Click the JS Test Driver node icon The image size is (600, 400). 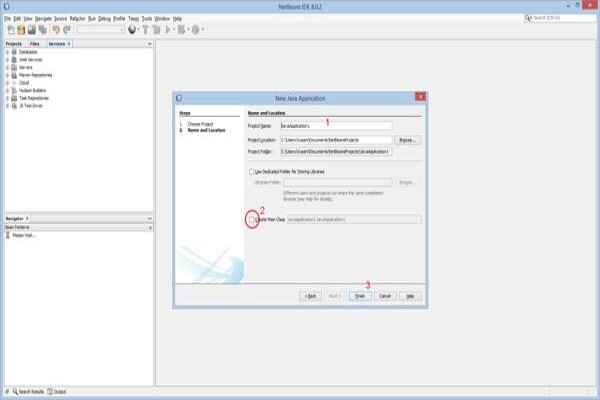click(x=14, y=106)
